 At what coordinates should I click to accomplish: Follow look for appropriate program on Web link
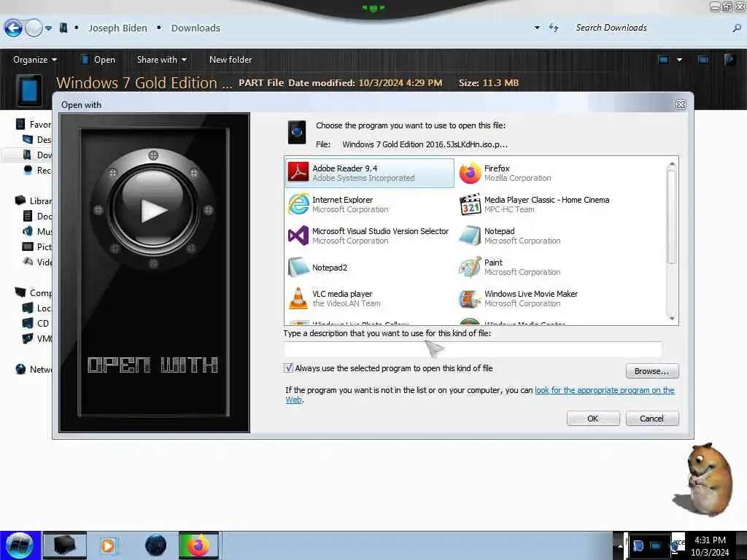coord(604,390)
